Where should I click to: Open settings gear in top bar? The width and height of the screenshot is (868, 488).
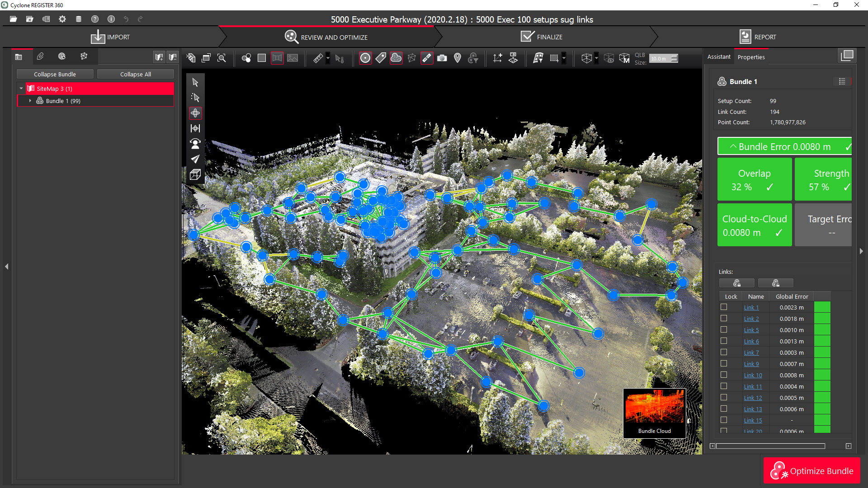[62, 19]
